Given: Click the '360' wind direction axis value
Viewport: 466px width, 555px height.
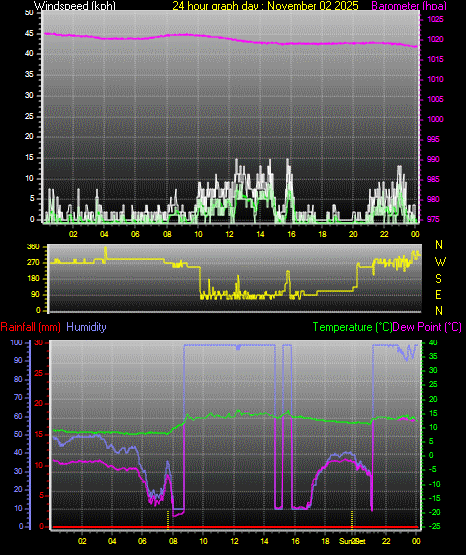Looking at the screenshot, I should coord(33,247).
